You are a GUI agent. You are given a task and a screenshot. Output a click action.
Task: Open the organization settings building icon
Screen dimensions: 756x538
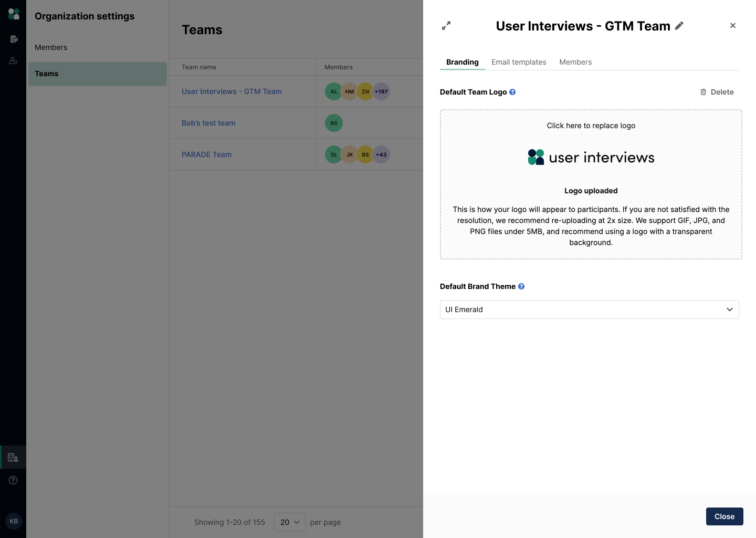pyautogui.click(x=13, y=457)
